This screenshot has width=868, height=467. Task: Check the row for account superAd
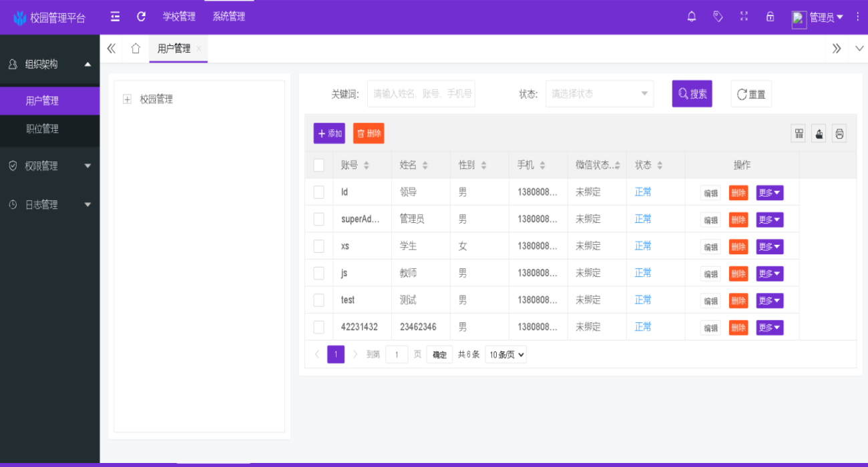(x=318, y=219)
